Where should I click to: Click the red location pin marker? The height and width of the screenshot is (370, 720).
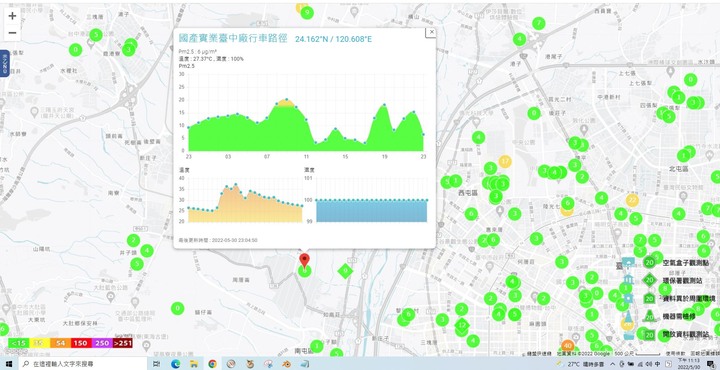[304, 260]
